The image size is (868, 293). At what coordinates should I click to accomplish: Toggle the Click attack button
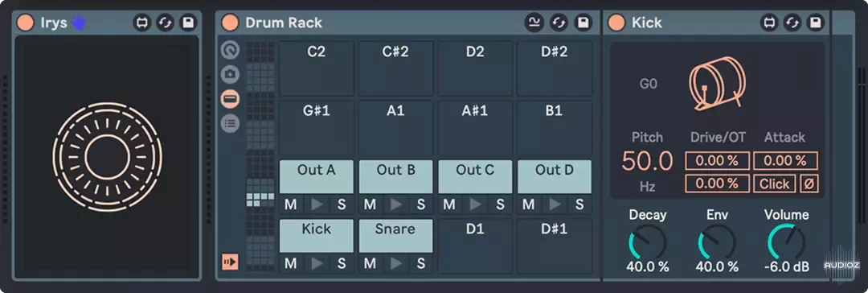coord(775,184)
